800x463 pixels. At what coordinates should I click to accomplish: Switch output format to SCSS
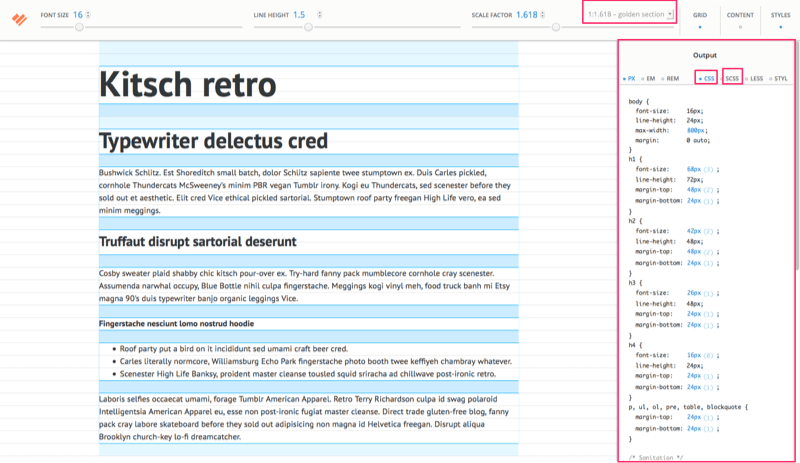tap(732, 79)
